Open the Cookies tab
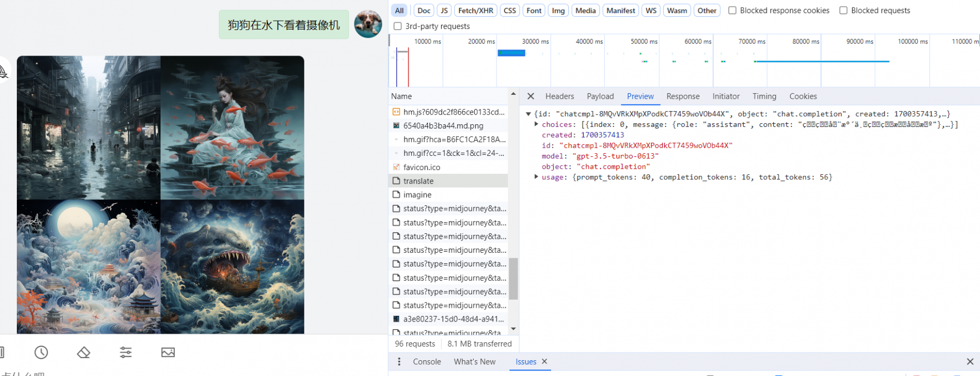 pos(803,96)
